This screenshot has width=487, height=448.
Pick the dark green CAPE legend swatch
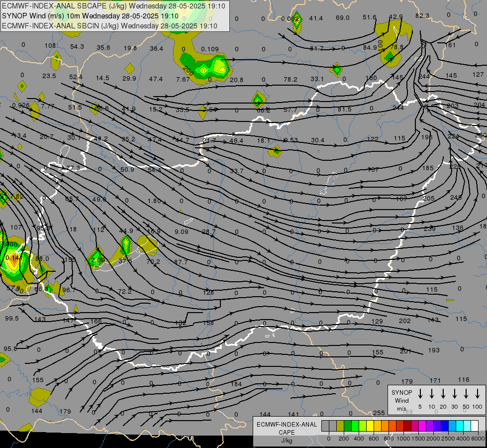point(348,426)
